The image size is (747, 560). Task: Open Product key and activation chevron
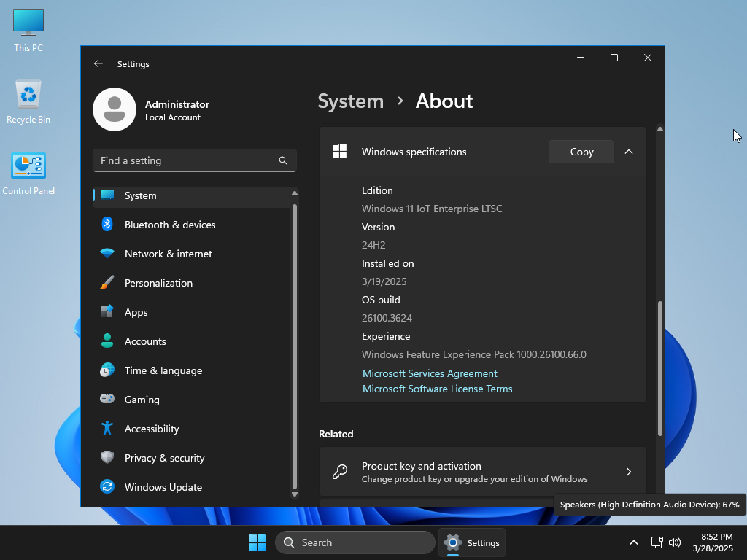click(x=629, y=472)
